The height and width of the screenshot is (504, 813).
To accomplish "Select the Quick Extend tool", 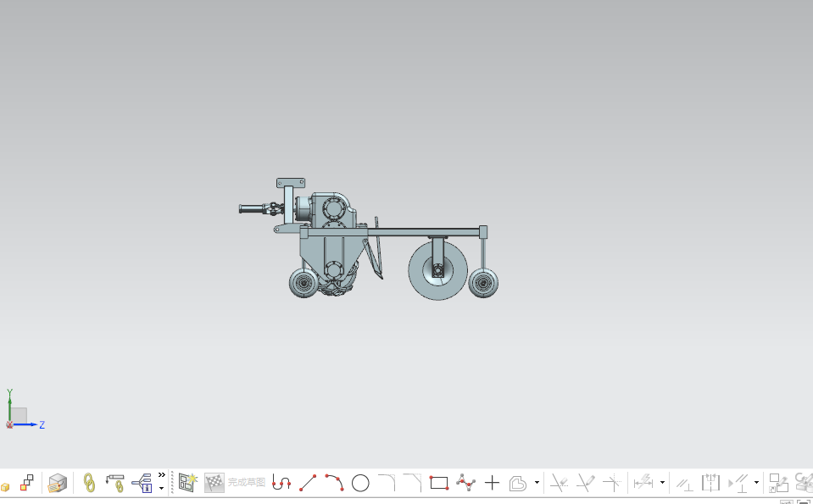I will (586, 483).
